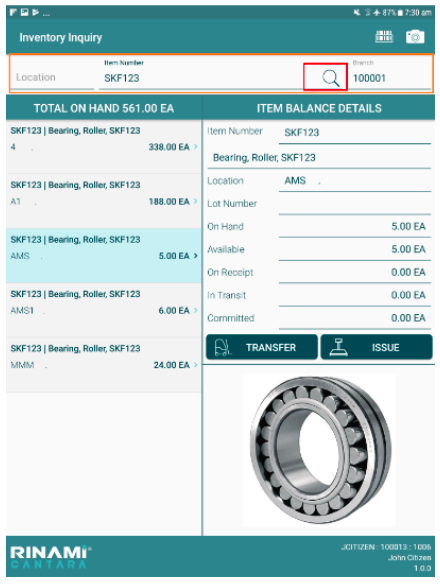Screen dimensions: 440x585
Task: Tap the airplane mode icon in status bar
Action: [376, 13]
